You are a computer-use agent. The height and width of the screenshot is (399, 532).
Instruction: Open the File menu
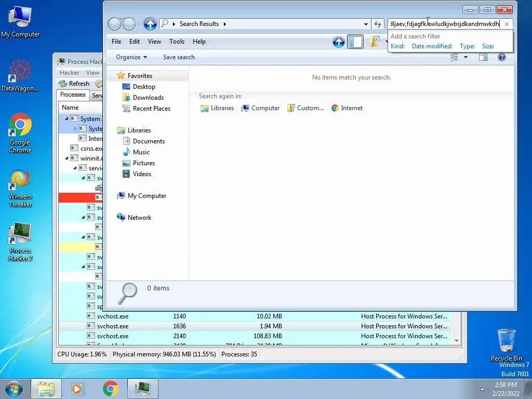[116, 42]
